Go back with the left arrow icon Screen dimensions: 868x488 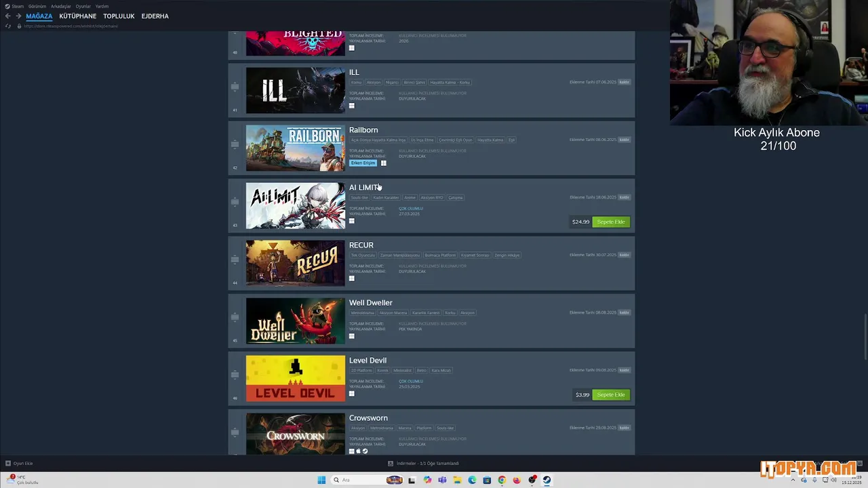pos(8,16)
